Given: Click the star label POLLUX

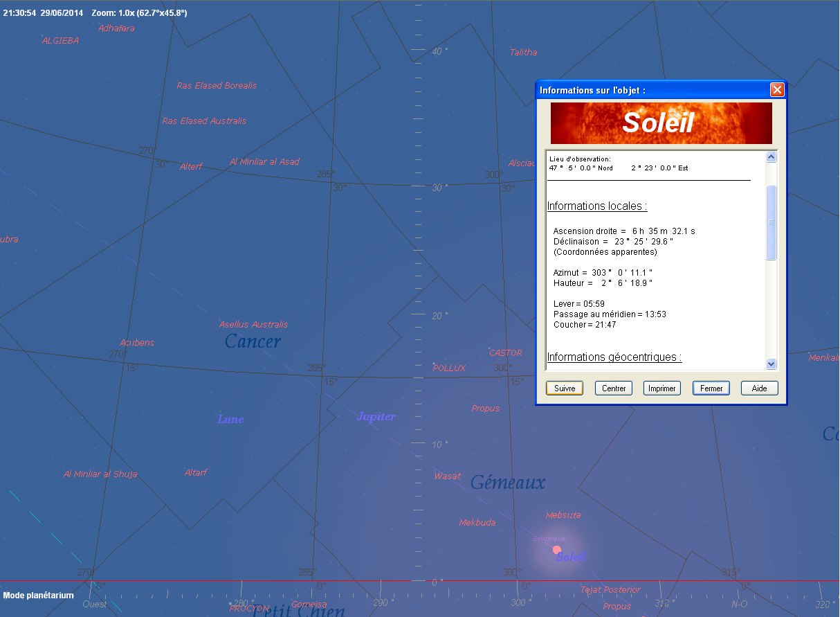Looking at the screenshot, I should [x=449, y=368].
